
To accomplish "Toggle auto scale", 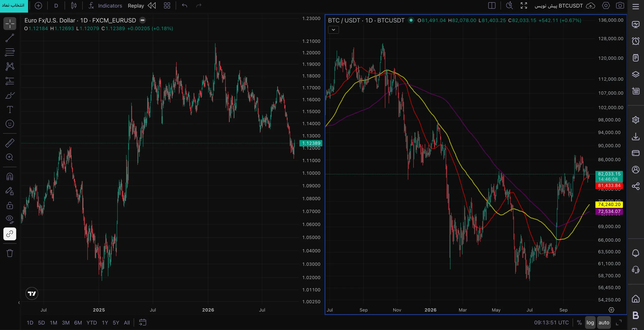I will point(604,322).
